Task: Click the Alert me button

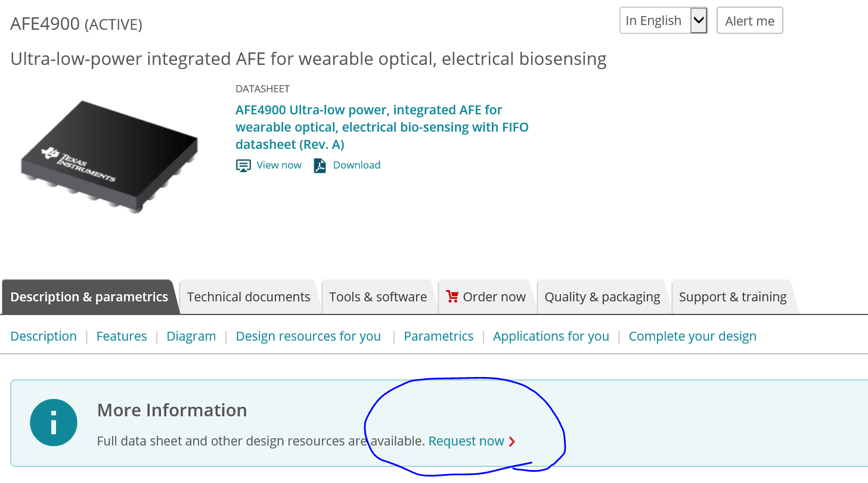Action: [x=749, y=21]
